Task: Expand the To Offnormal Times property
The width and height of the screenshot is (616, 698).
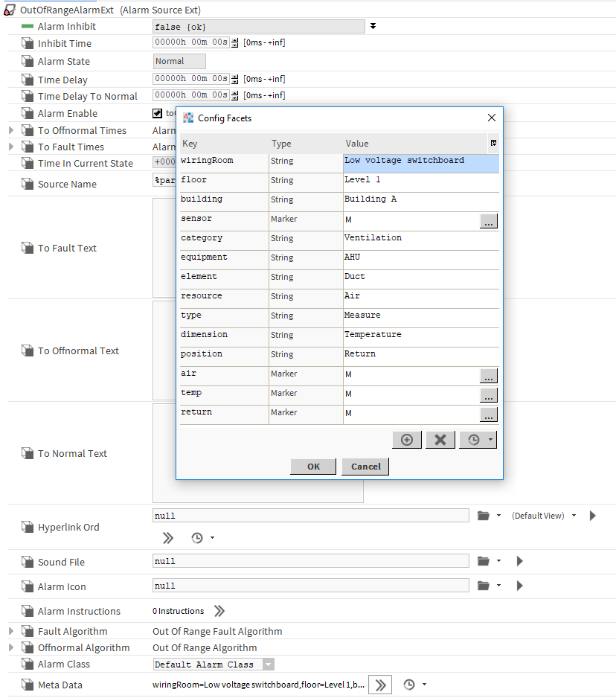Action: [11, 130]
